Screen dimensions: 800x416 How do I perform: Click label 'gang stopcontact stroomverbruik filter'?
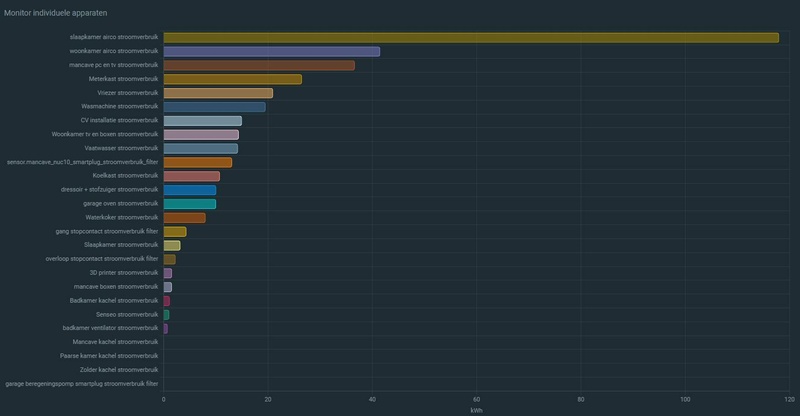click(x=107, y=231)
